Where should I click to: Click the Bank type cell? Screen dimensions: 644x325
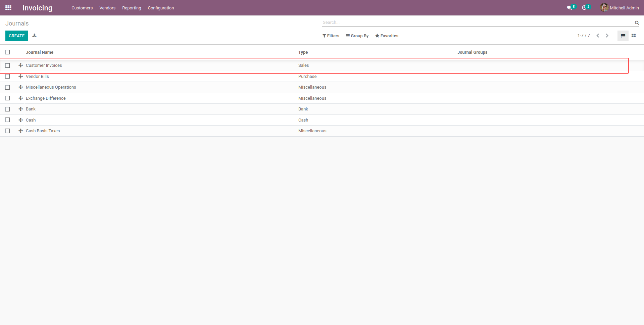pos(303,109)
